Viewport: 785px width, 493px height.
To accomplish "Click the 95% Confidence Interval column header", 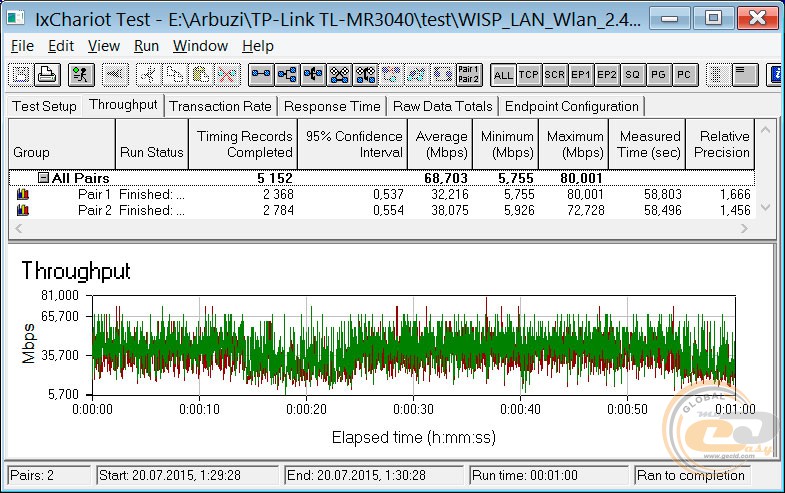I will tap(352, 144).
